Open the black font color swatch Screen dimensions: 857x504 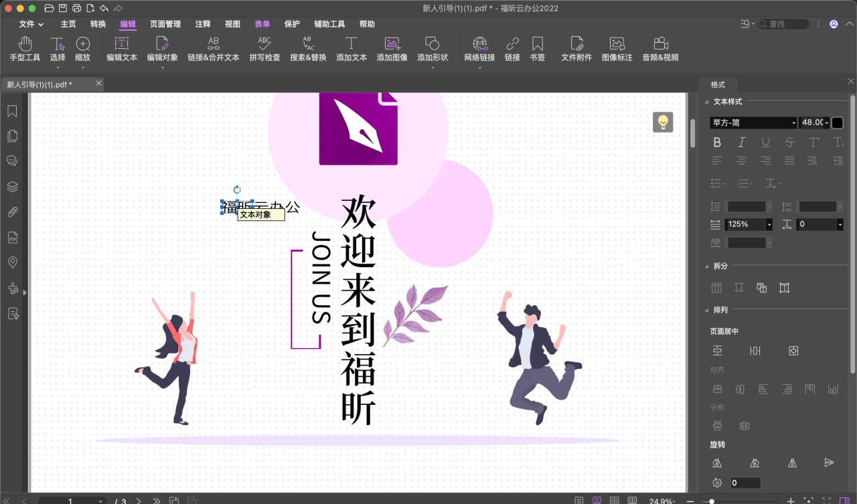838,122
